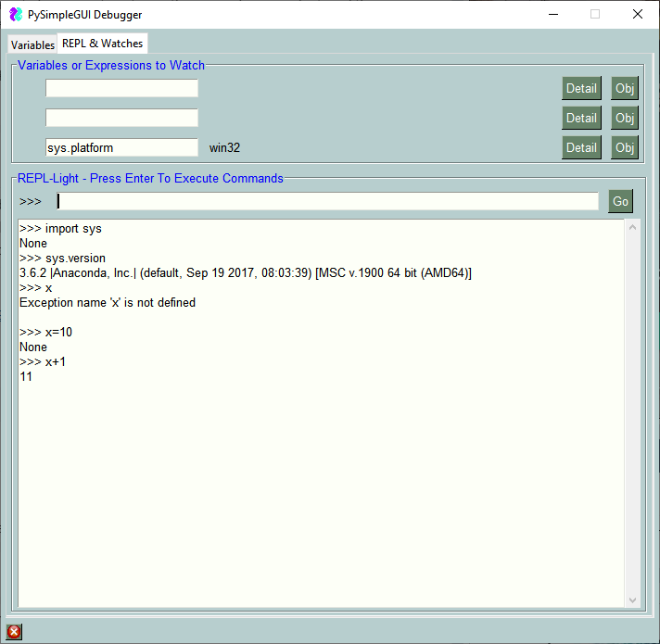Click the 'Variables or Expressions to Watch' heading

point(110,65)
